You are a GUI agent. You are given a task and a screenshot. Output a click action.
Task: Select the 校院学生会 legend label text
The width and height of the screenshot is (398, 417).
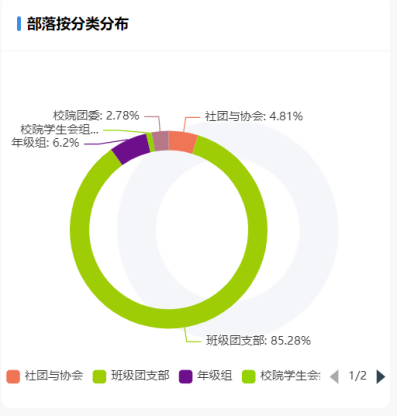point(290,376)
